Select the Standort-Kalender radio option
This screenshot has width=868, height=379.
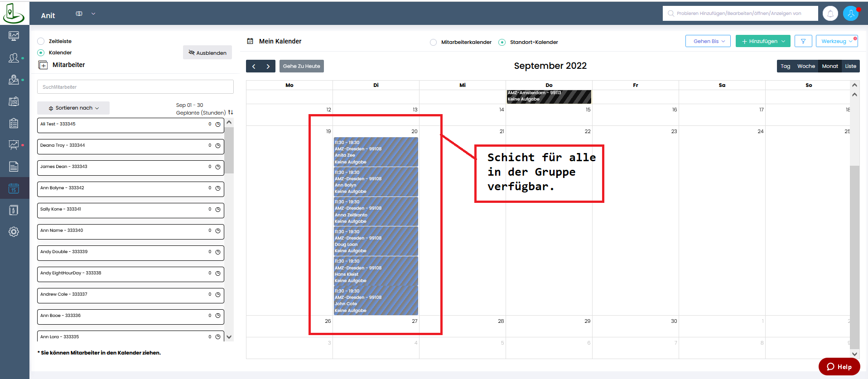tap(502, 42)
